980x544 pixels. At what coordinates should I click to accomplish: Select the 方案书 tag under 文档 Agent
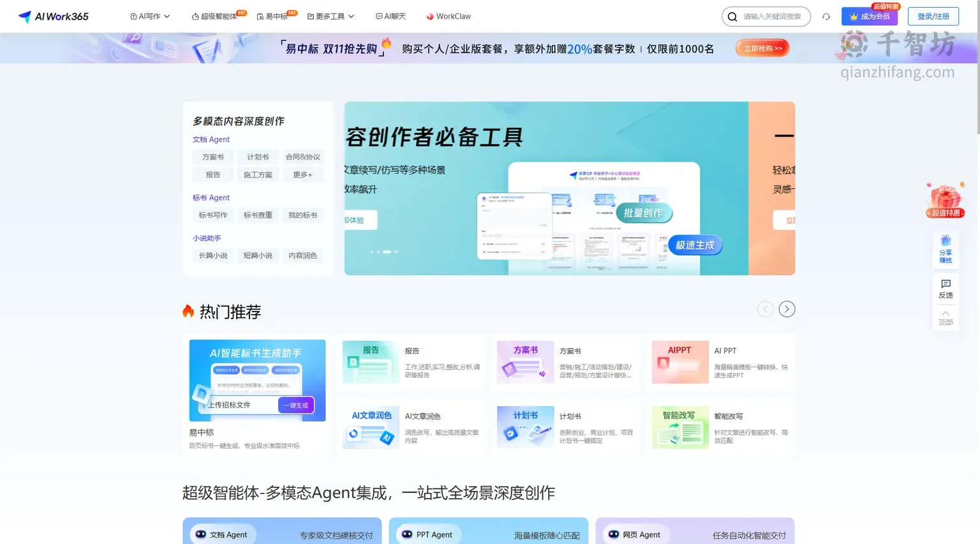tap(213, 157)
